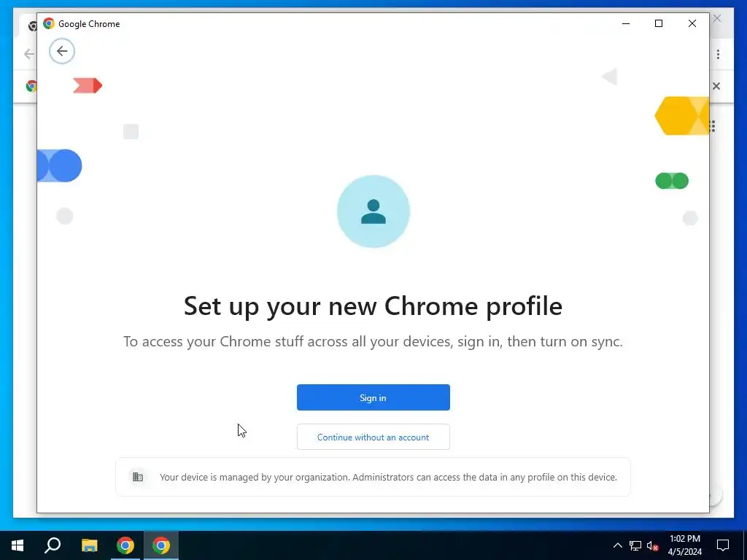The width and height of the screenshot is (747, 560).
Task: Close the background Chrome window
Action: click(x=717, y=18)
